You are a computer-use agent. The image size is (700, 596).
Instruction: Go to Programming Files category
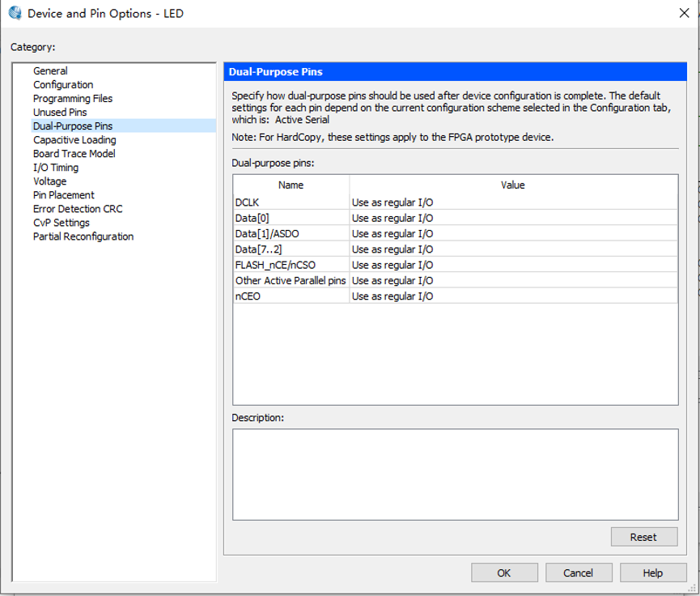(x=73, y=99)
